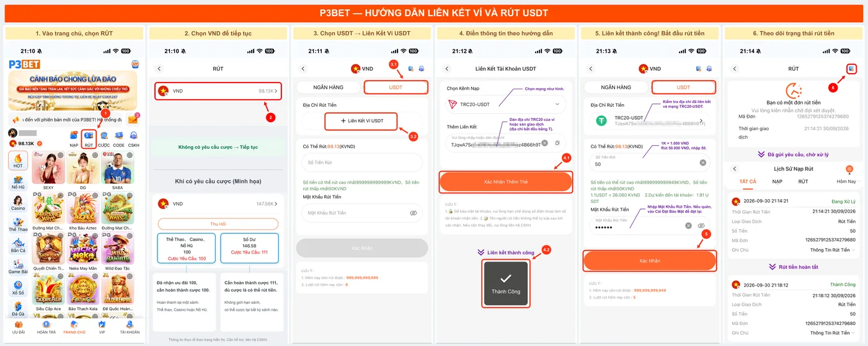Switch to NGÂN HÀNG tab in step 5

(616, 87)
